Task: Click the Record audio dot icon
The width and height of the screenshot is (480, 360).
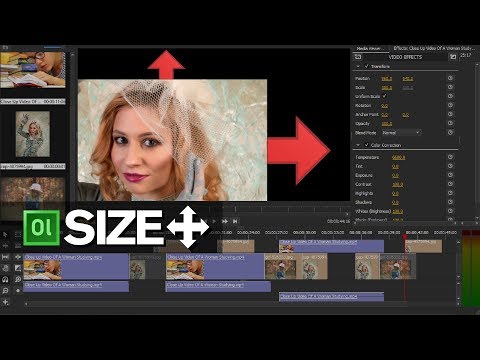Action: click(18, 291)
